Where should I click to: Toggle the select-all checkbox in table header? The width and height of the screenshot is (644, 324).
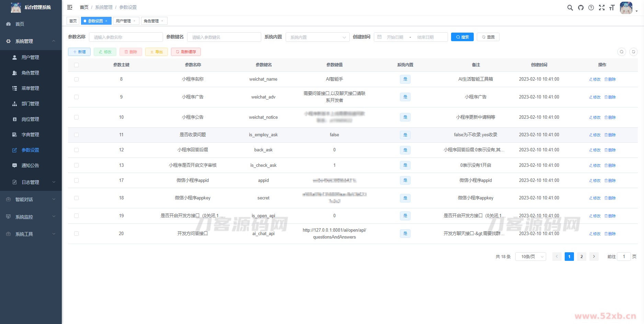[x=76, y=65]
